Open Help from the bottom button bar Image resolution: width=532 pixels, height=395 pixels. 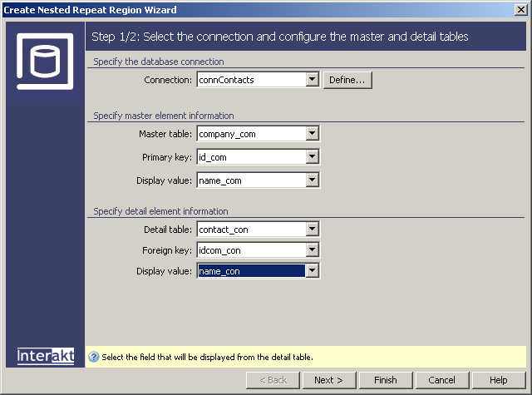tap(498, 380)
